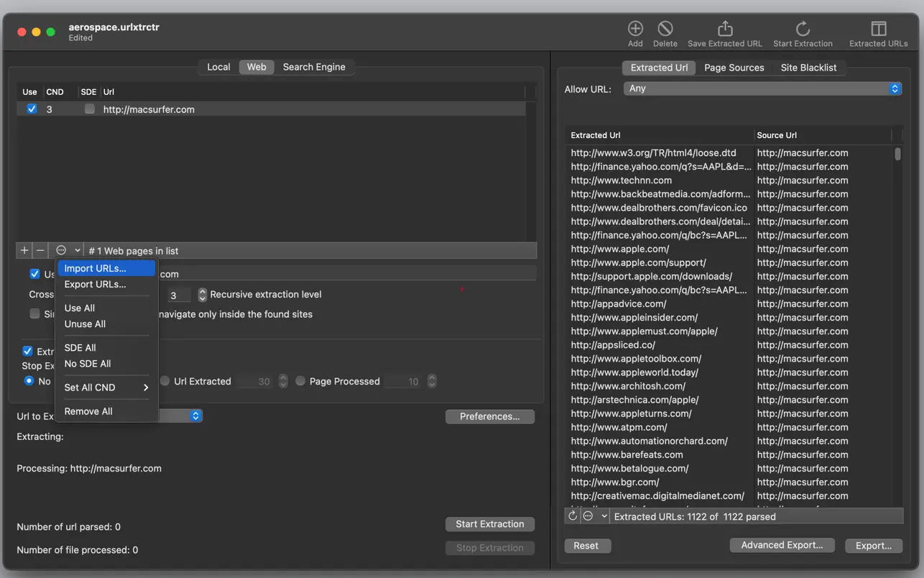The image size is (924, 578).
Task: Expand the Set All CND submenu
Action: (x=106, y=387)
